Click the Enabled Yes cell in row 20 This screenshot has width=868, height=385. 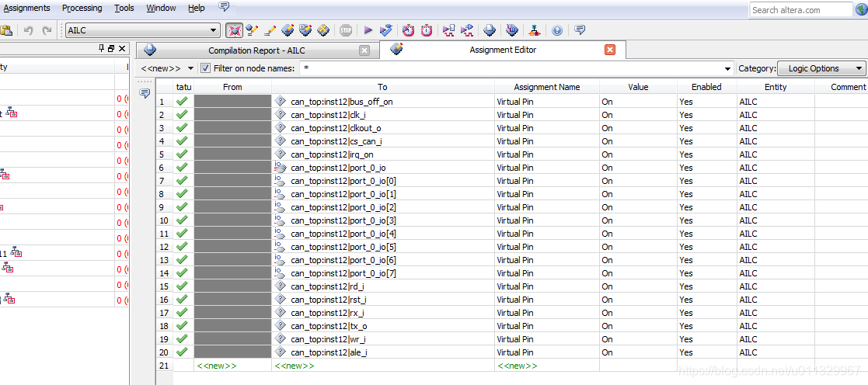click(706, 352)
